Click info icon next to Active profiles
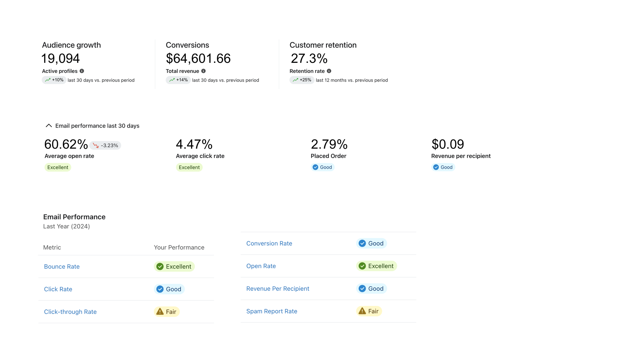Screen dimensions: 644x362 pyautogui.click(x=82, y=71)
